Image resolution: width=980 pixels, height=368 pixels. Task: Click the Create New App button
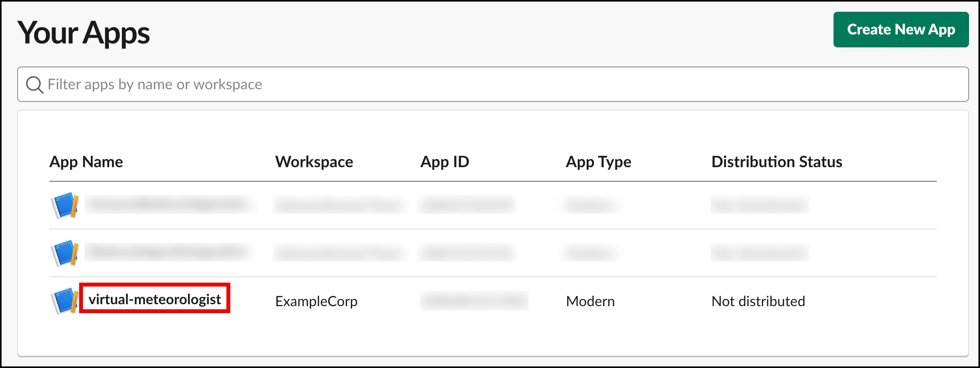(900, 29)
